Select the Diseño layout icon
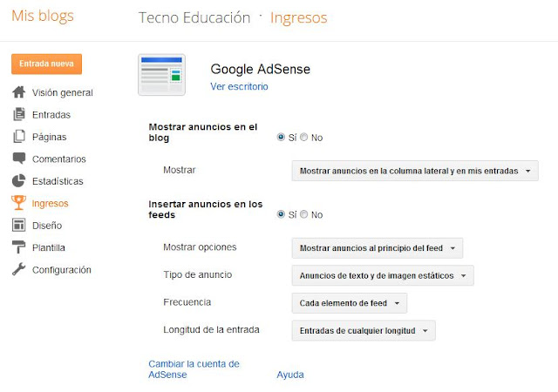 click(18, 225)
